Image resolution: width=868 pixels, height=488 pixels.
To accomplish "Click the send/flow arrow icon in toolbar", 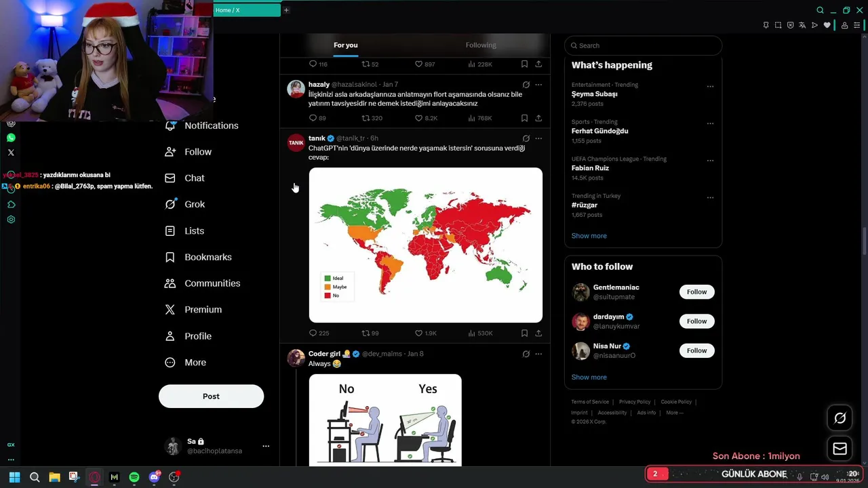I will pos(814,25).
